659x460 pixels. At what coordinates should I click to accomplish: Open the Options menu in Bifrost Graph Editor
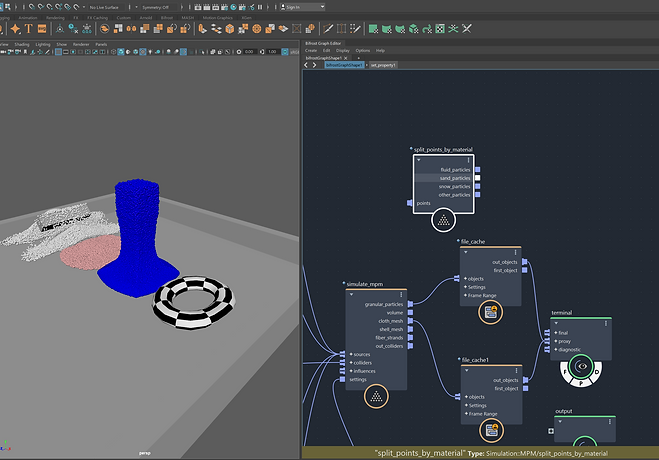(362, 50)
